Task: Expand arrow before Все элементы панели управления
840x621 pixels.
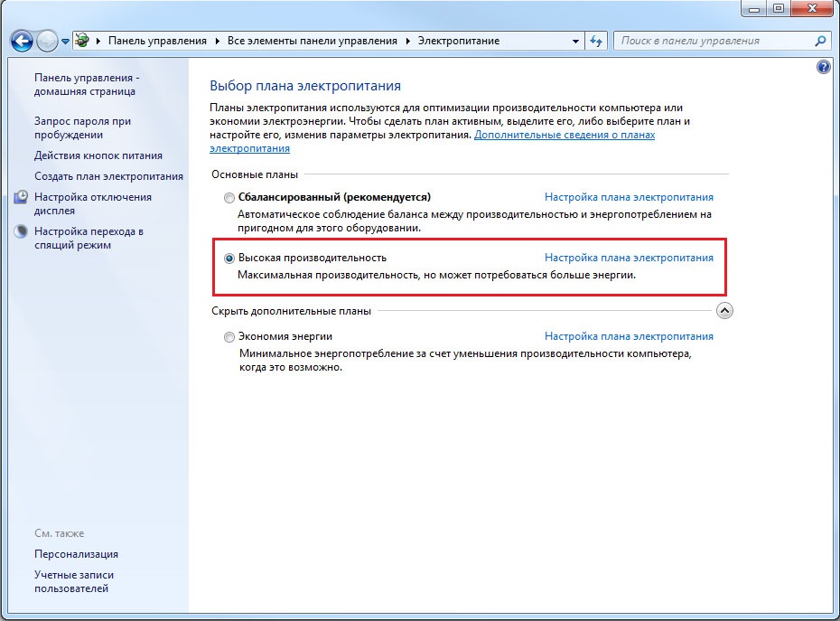Action: pyautogui.click(x=218, y=41)
